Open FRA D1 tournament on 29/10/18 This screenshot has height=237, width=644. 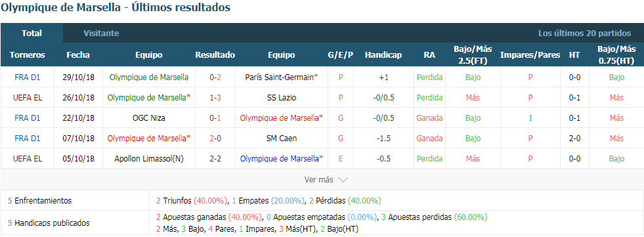coord(27,77)
